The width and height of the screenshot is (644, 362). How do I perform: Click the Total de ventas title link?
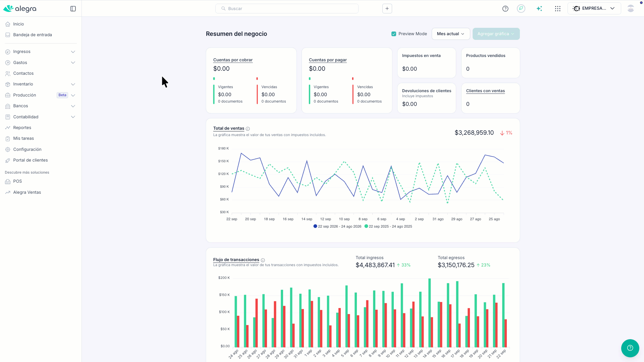click(x=229, y=128)
